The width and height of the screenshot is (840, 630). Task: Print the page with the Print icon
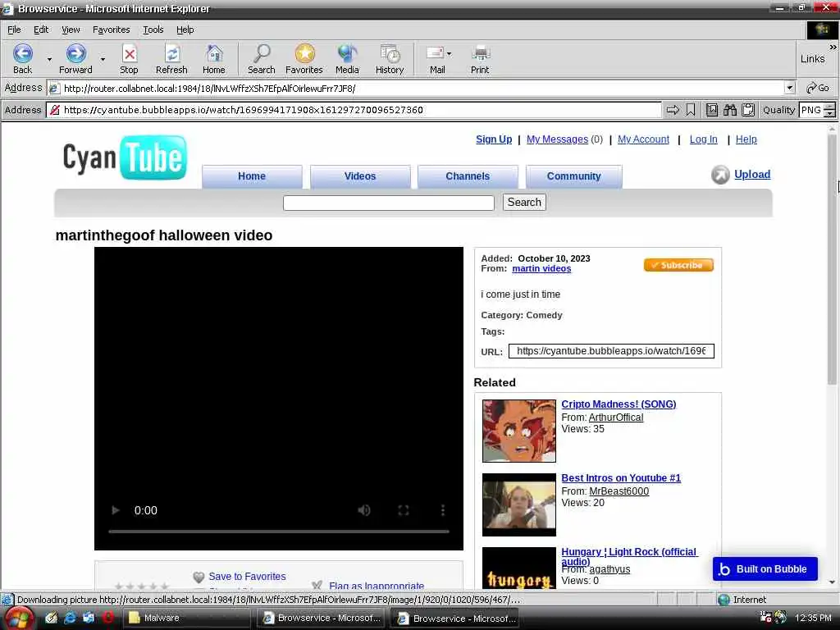tap(480, 59)
